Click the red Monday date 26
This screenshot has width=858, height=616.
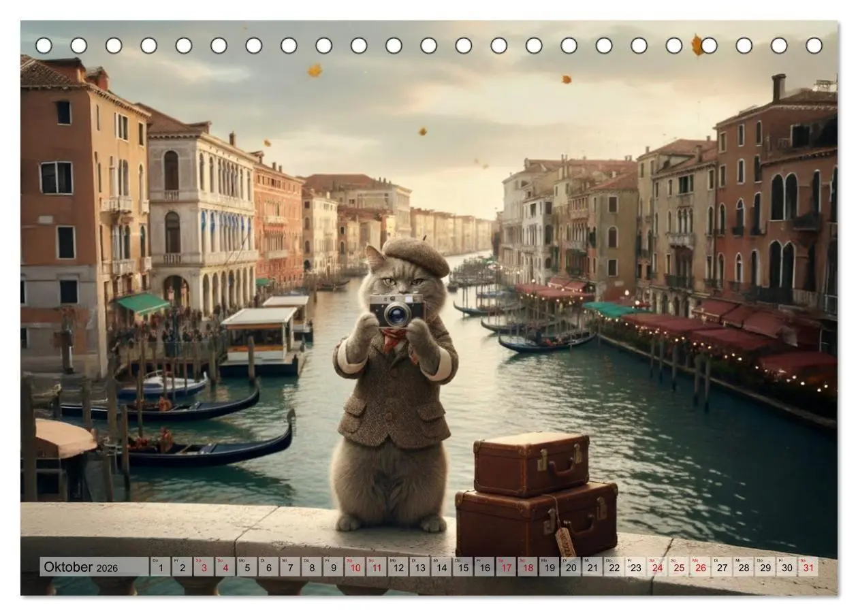[700, 567]
